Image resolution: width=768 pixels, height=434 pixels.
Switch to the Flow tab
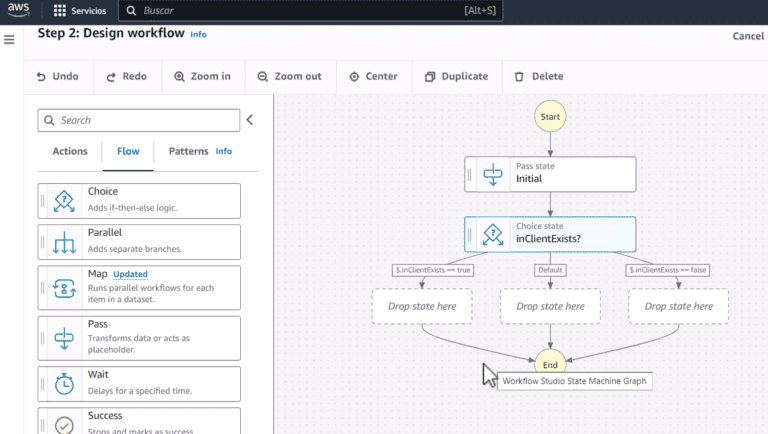pyautogui.click(x=128, y=151)
